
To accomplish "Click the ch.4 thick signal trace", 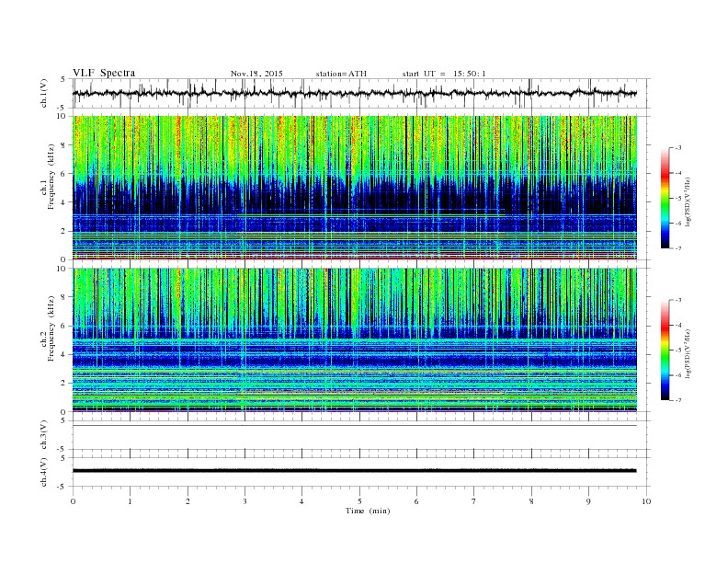I will pos(354,471).
